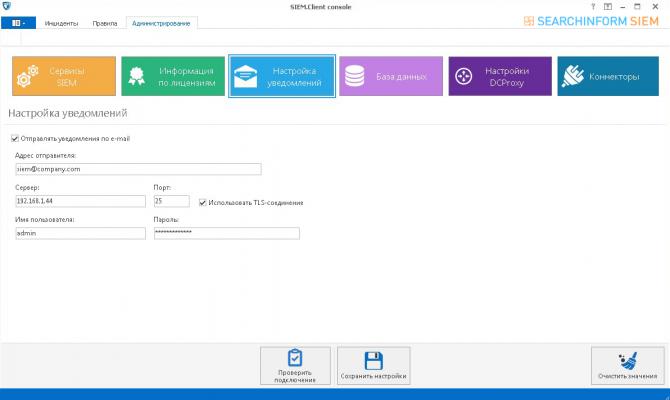Click the Имя пользователя field
Viewport: 670px width, 400px height.
pyautogui.click(x=80, y=233)
